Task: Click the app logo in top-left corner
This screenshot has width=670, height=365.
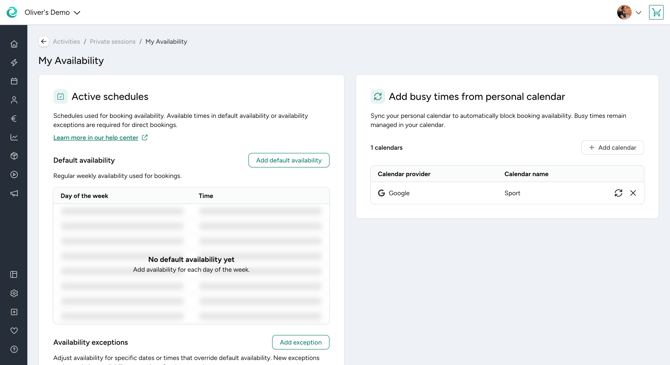Action: tap(12, 12)
